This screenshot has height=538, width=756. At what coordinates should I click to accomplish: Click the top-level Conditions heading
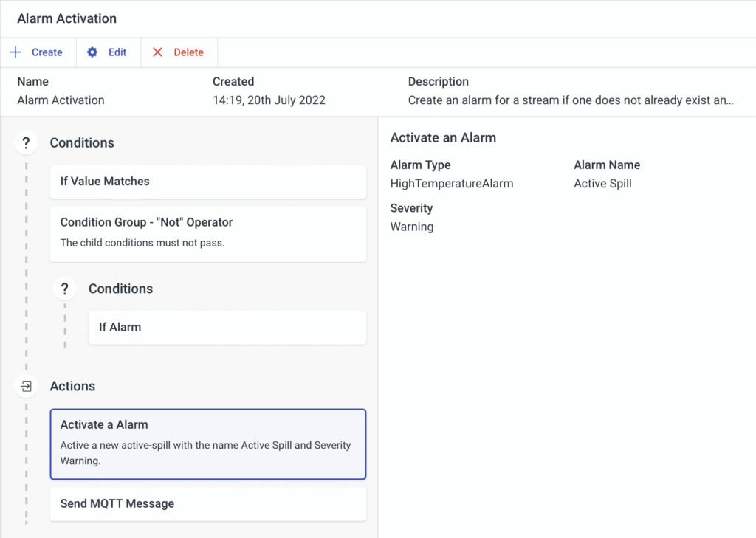82,142
